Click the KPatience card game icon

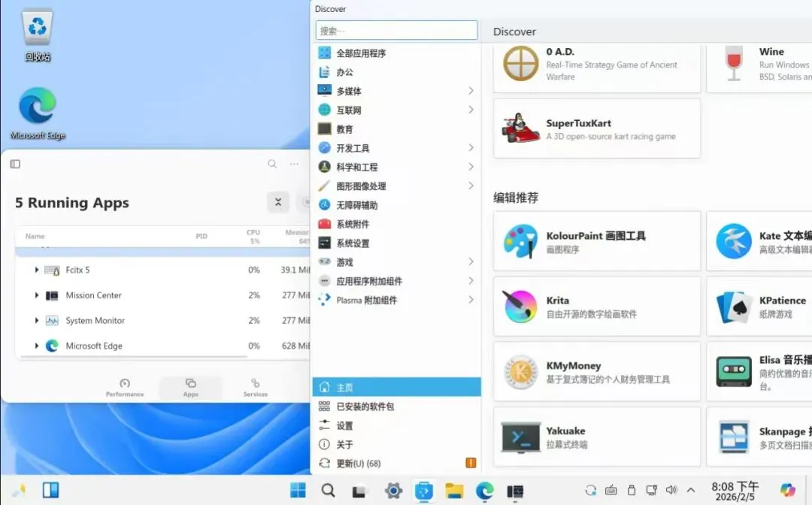[734, 307]
